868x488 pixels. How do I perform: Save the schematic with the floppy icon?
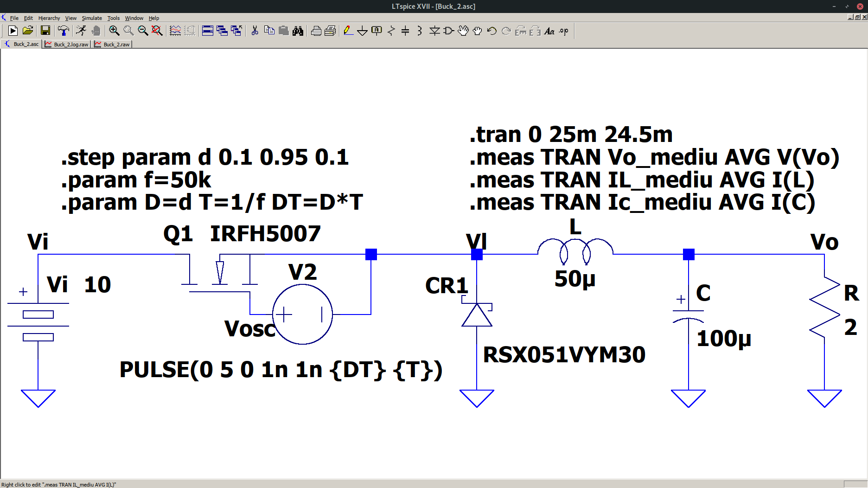click(x=45, y=31)
